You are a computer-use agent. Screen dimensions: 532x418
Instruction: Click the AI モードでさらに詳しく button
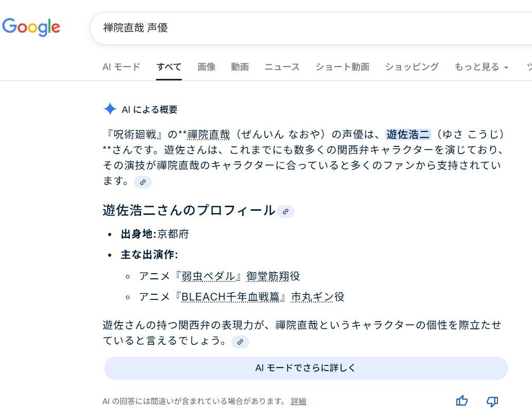[306, 368]
